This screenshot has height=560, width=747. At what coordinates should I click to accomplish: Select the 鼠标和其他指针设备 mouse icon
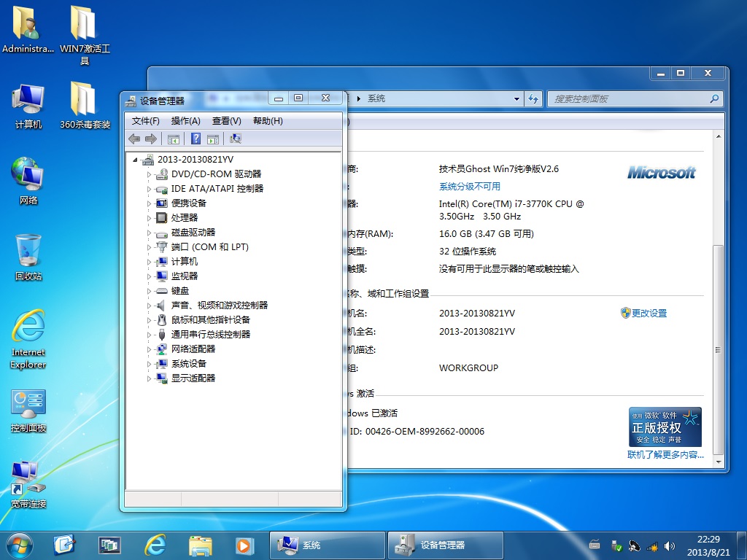(162, 320)
